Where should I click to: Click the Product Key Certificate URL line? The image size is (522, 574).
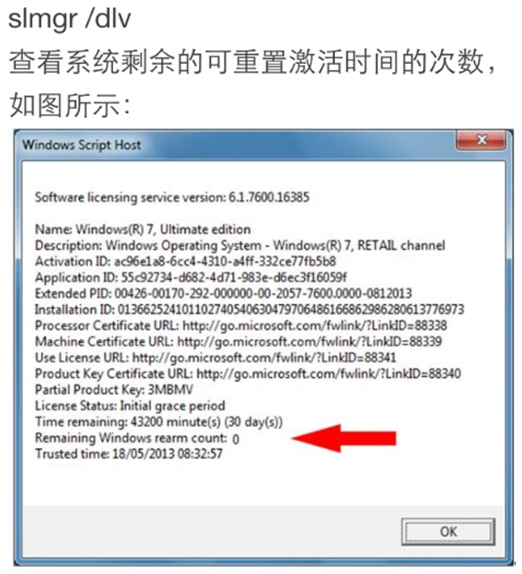(248, 373)
